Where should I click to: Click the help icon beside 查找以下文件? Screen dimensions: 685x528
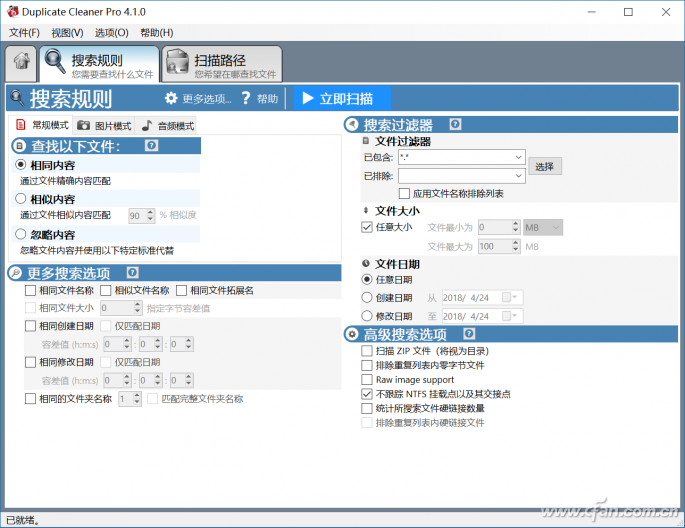151,145
